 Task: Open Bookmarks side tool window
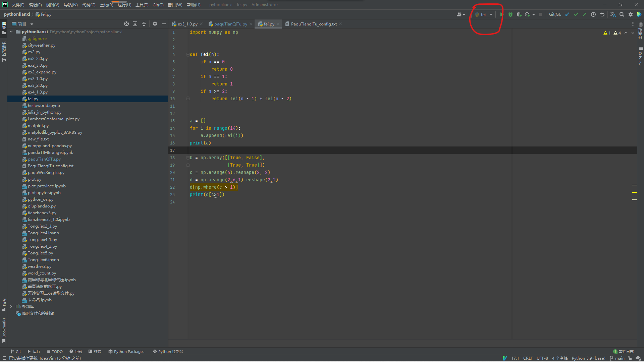[x=4, y=330]
